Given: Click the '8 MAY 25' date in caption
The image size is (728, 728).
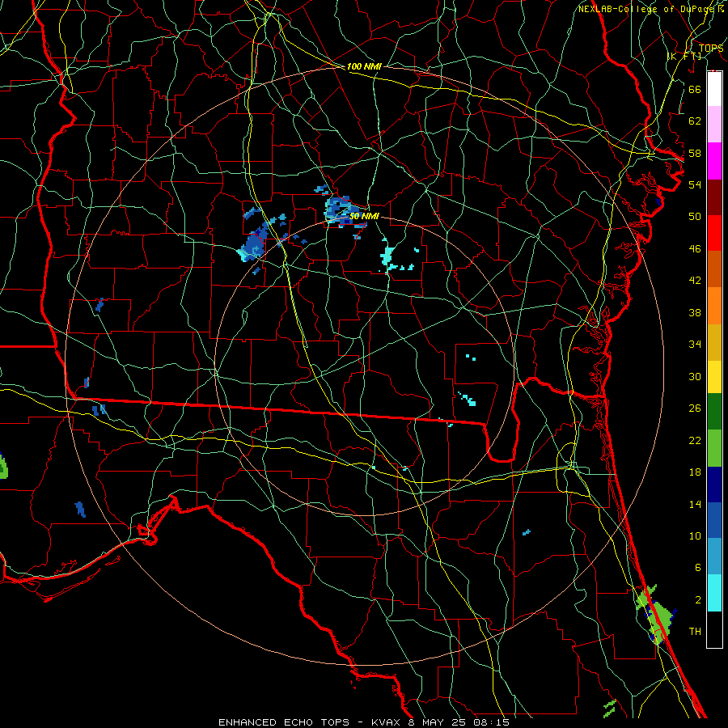Looking at the screenshot, I should pos(438,722).
